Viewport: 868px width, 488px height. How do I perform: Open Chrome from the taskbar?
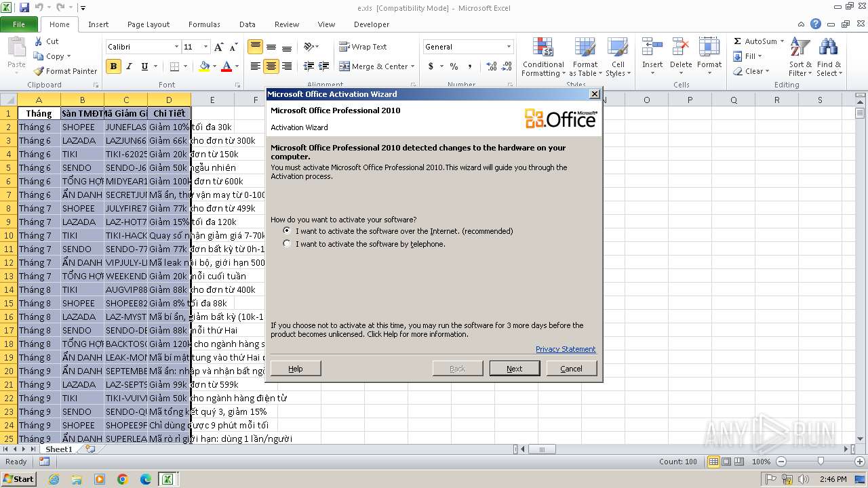123,479
